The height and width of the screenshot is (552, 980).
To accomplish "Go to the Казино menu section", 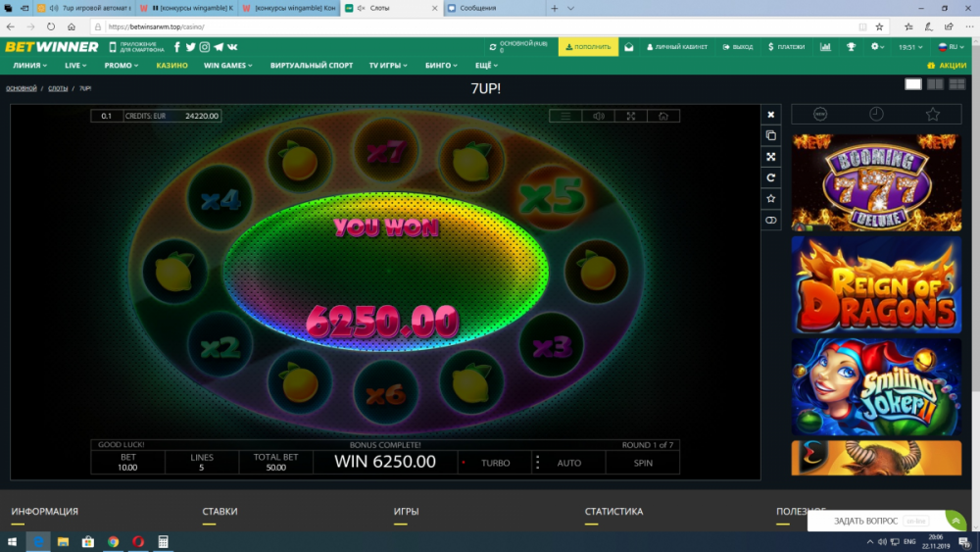I will click(171, 66).
